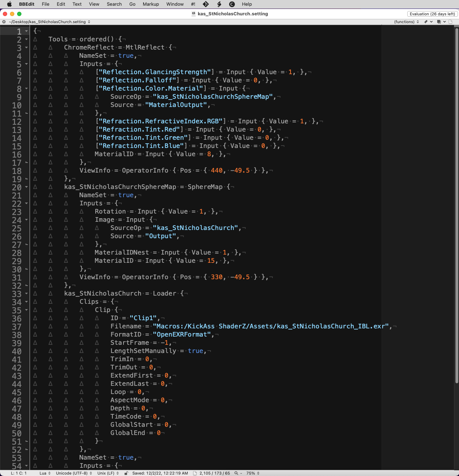Click the LengthSetManually text on line 40
459x476 pixels.
[x=143, y=351]
